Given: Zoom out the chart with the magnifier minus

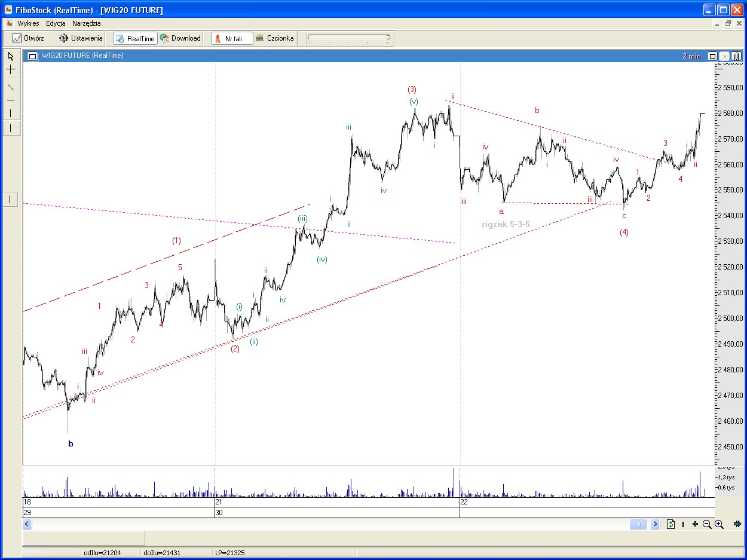Looking at the screenshot, I should click(707, 524).
